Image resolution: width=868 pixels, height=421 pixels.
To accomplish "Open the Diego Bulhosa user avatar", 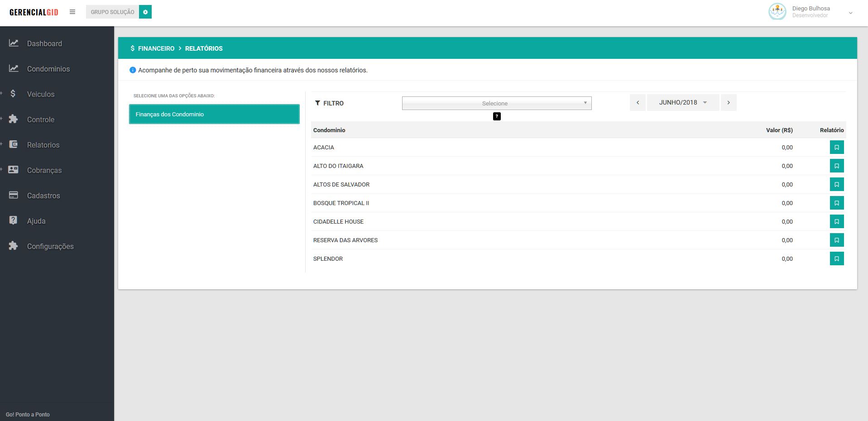I will 777,12.
